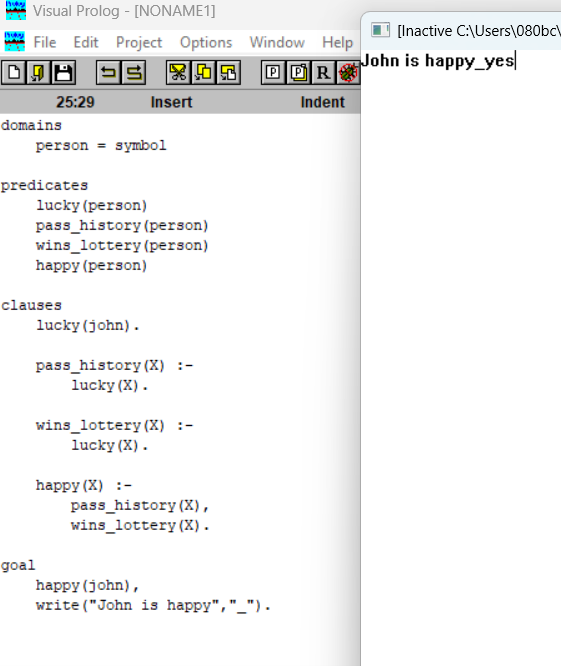The image size is (561, 666).
Task: Click the Paste toolbar icon
Action: pos(228,73)
